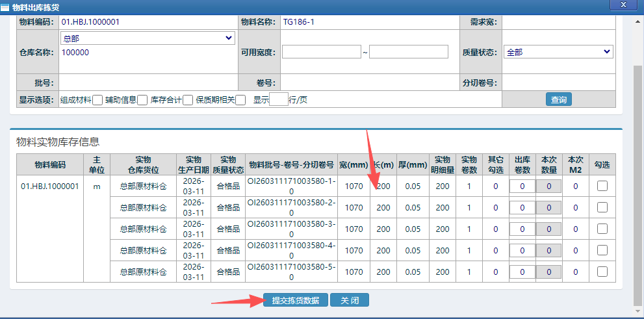Click the 显示 rows-per-page input box
The height and width of the screenshot is (319, 644).
click(x=278, y=99)
